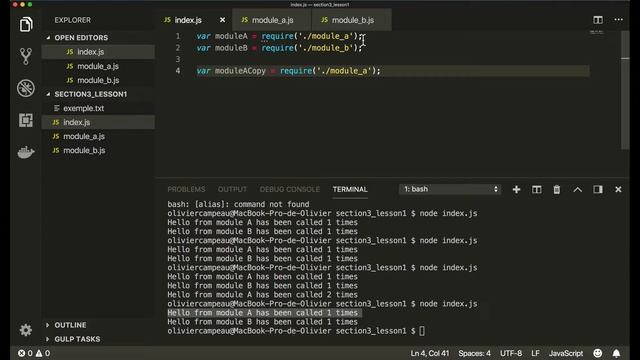640x360 pixels.
Task: Click line number 3 in the gutter
Action: click(178, 59)
